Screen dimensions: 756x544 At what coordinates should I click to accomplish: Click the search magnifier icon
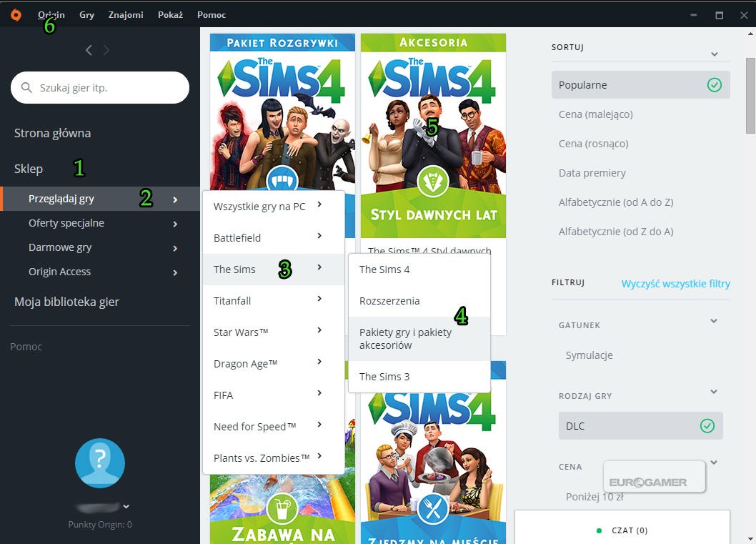click(x=26, y=88)
